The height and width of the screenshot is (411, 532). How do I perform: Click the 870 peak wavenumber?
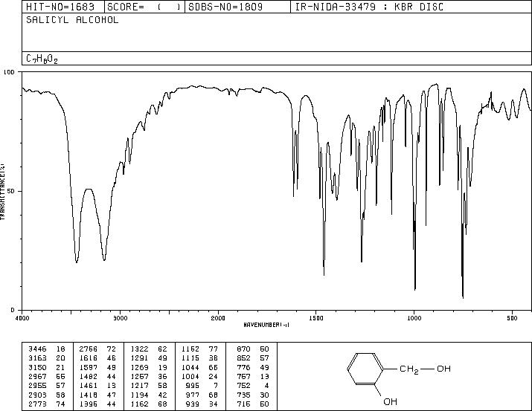[243, 349]
